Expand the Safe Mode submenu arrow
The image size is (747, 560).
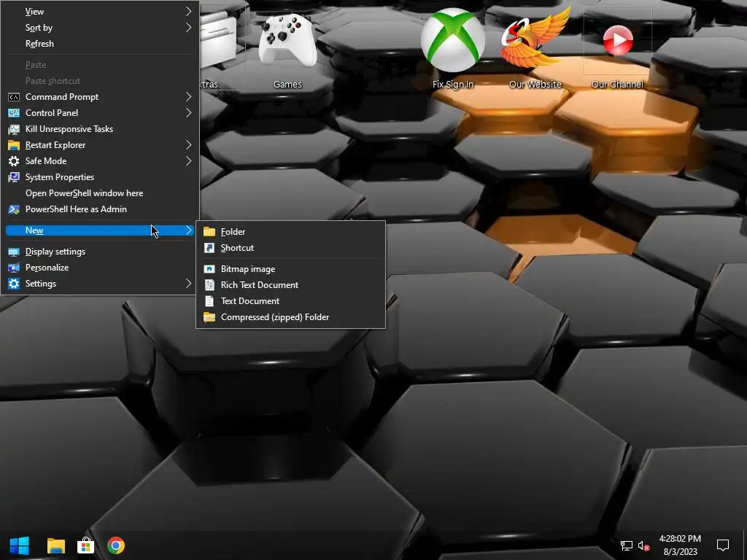[189, 161]
